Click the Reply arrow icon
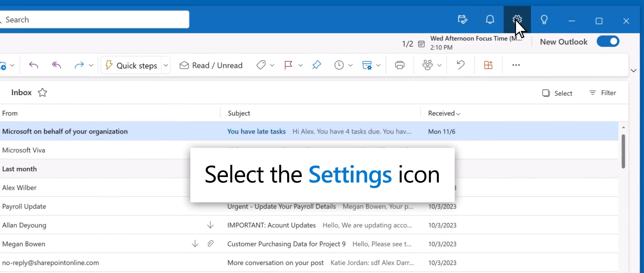 point(34,65)
